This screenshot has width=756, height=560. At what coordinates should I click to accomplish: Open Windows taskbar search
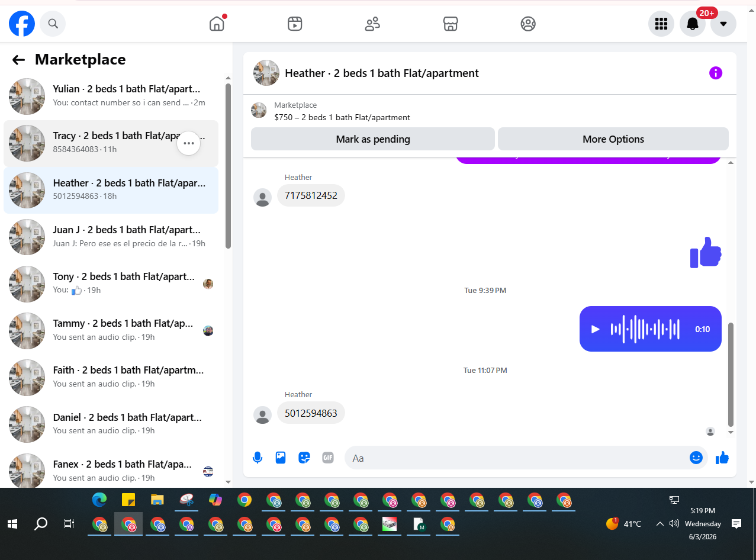(41, 524)
